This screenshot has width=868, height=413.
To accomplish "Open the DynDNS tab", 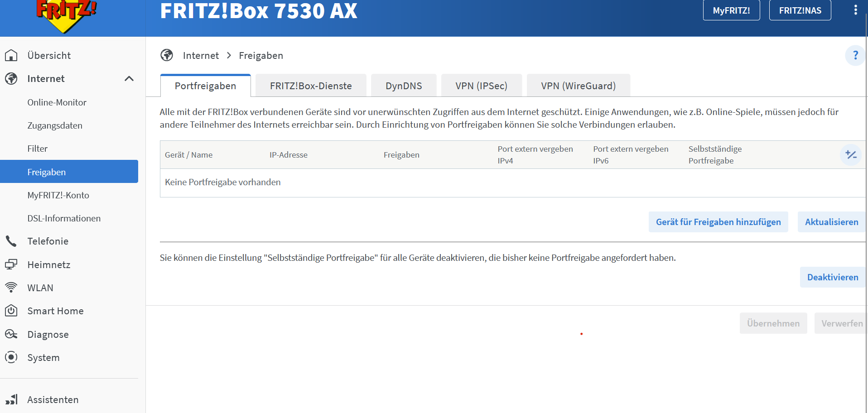I will point(404,86).
